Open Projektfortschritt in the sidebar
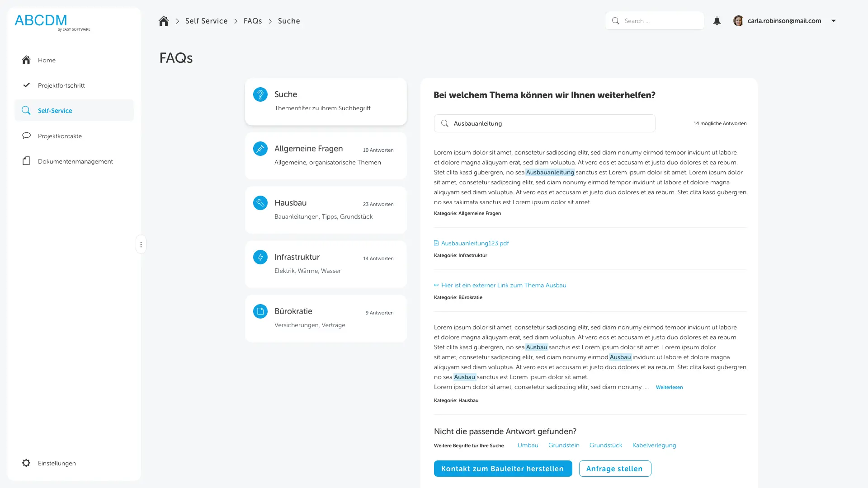 click(x=61, y=85)
